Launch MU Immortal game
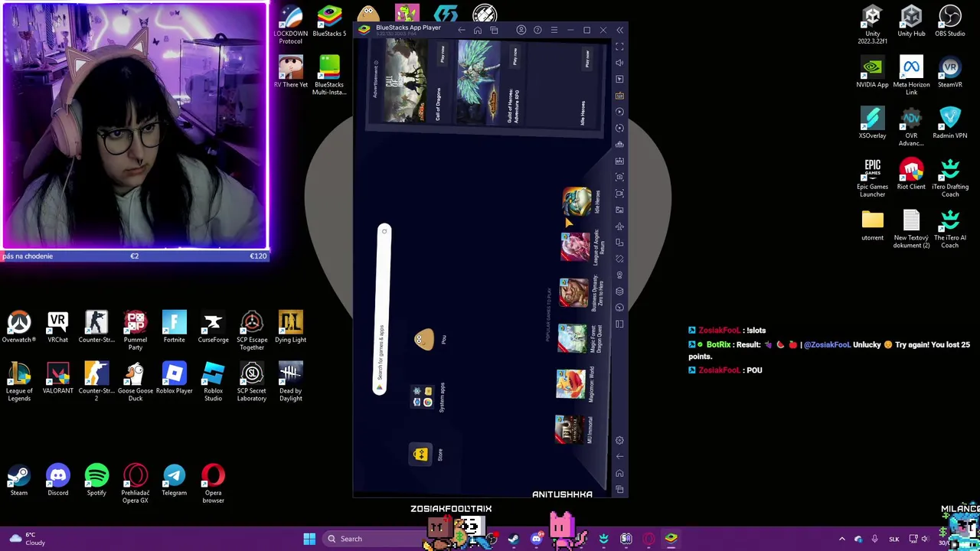 point(569,429)
